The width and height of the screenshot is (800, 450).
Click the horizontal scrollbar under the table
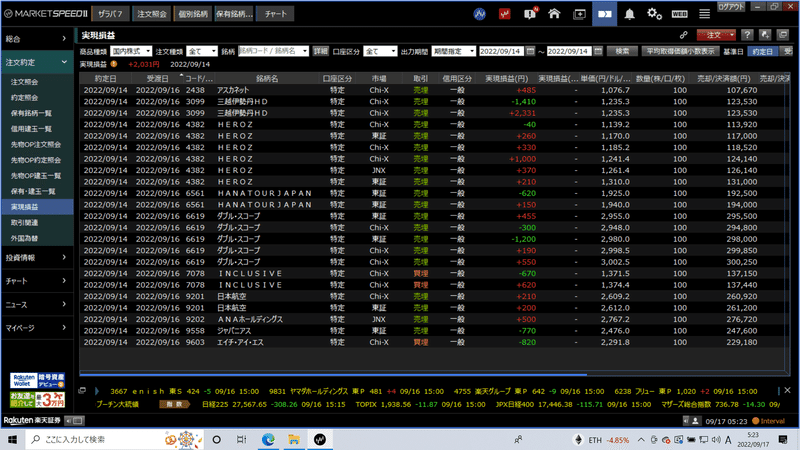point(333,374)
